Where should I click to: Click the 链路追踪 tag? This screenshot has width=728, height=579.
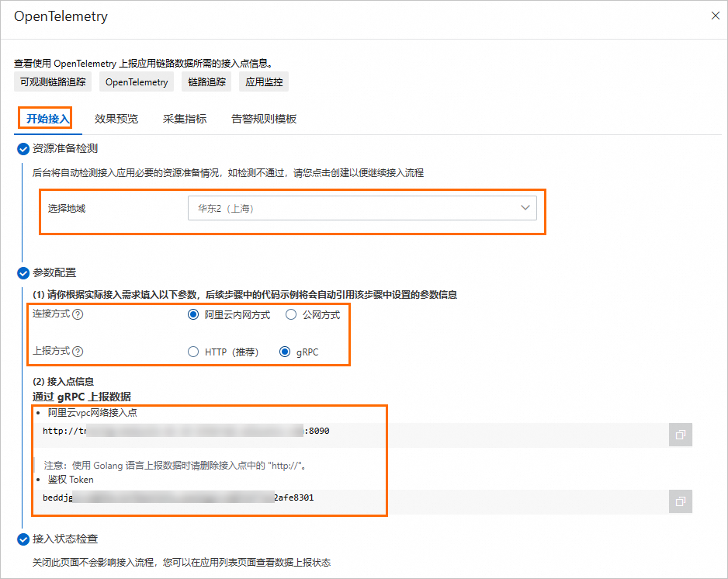206,81
